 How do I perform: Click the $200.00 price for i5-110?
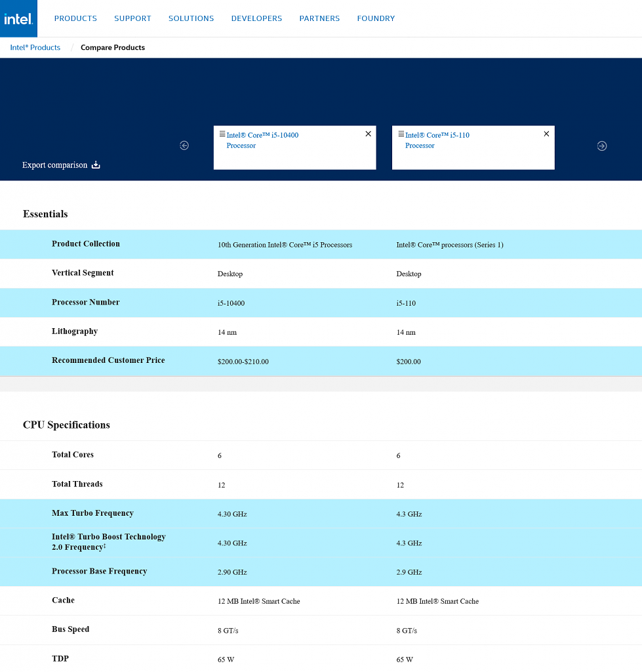click(408, 362)
